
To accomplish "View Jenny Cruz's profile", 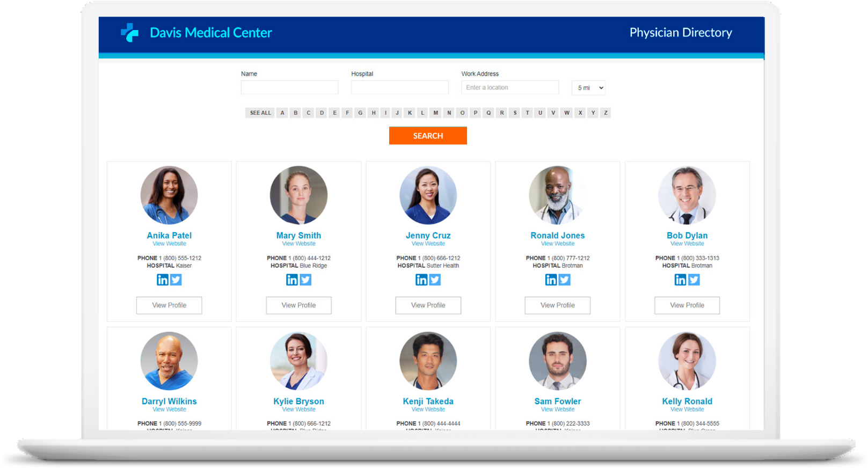I will click(x=428, y=305).
